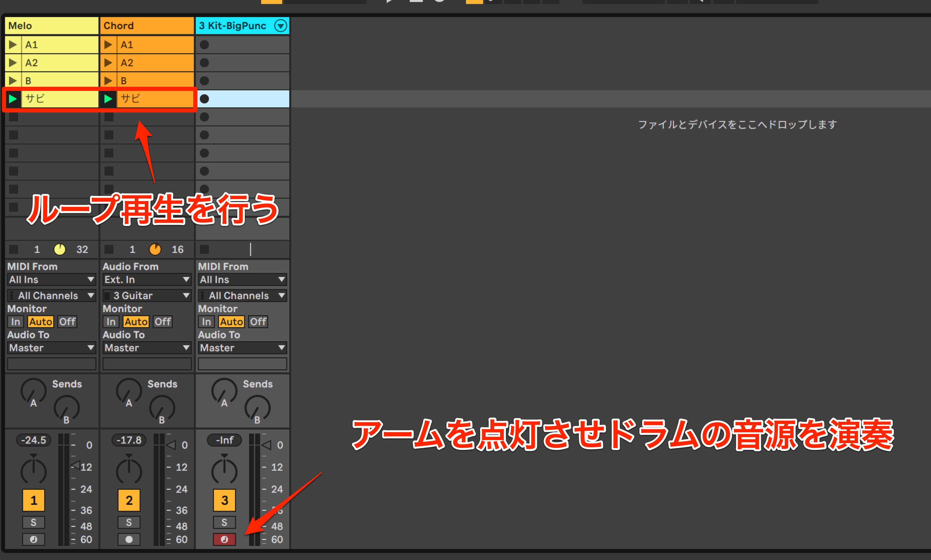This screenshot has width=931, height=560.
Task: Open Chord Audio To Master dropdown
Action: 147,348
